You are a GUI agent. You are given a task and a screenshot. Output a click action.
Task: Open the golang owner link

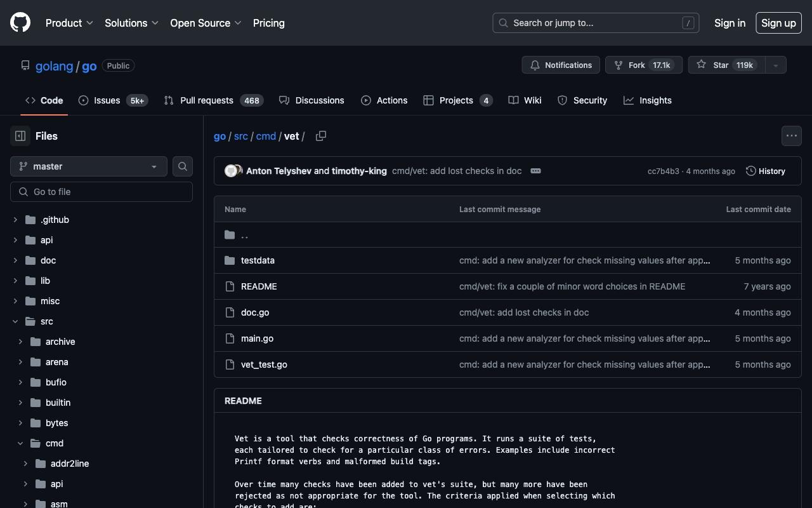[54, 66]
